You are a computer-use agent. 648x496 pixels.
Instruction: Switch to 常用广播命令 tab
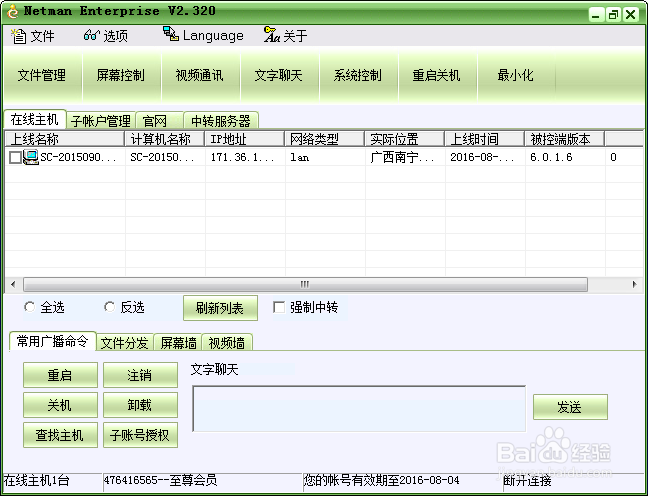pos(52,341)
